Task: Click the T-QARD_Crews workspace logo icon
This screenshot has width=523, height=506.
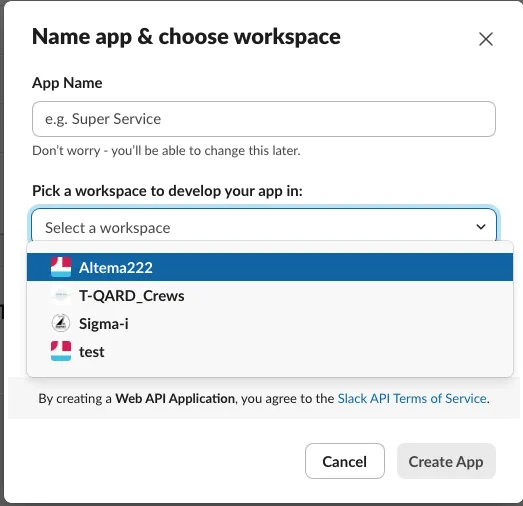Action: pos(61,295)
